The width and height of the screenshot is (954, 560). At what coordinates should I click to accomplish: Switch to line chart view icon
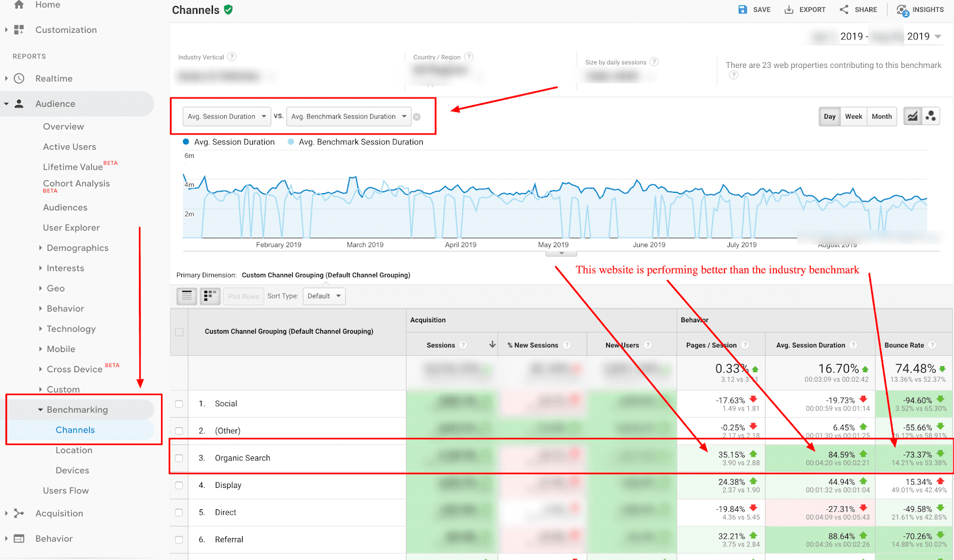click(912, 116)
